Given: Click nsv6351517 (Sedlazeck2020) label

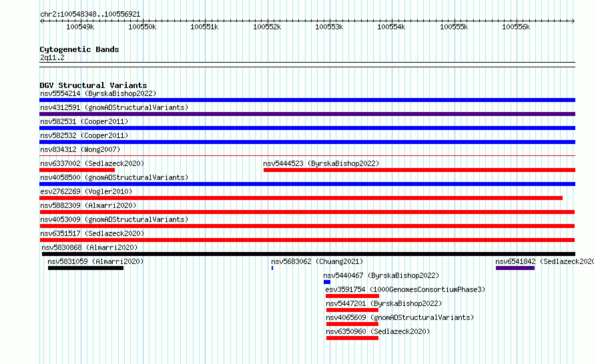Looking at the screenshot, I should pos(92,233).
